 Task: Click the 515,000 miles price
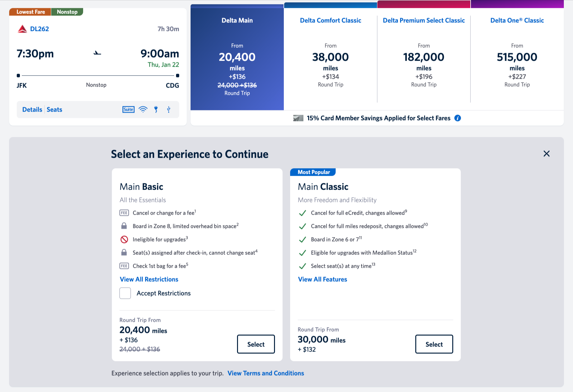[517, 57]
